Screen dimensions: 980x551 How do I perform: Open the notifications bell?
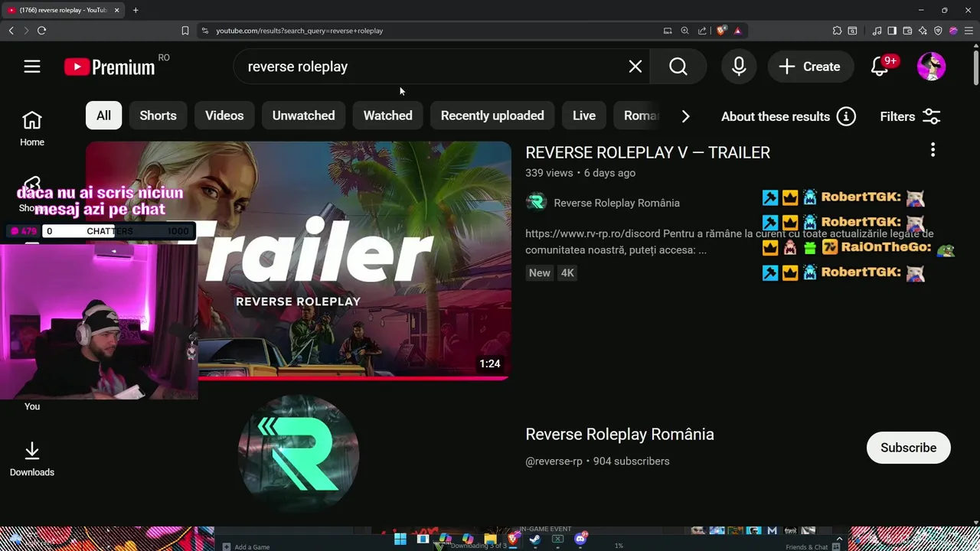[880, 67]
